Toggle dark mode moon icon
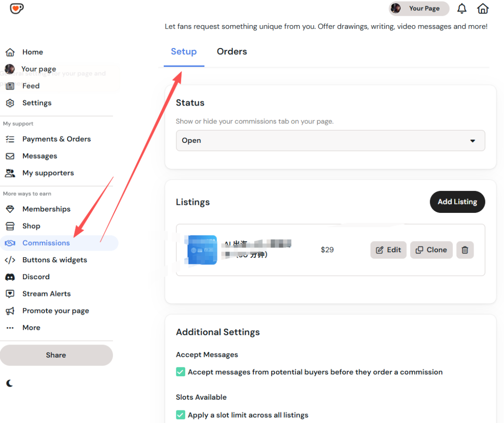The height and width of the screenshot is (423, 504). pos(10,383)
